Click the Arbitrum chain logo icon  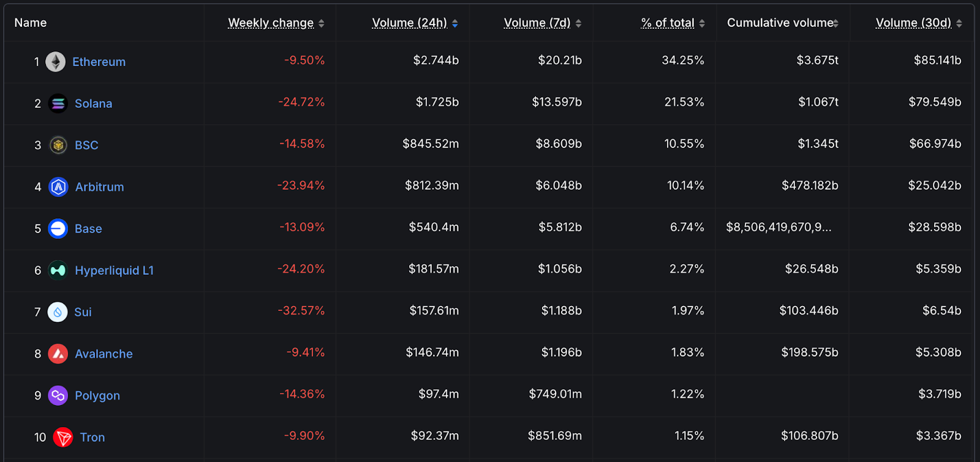tap(58, 187)
